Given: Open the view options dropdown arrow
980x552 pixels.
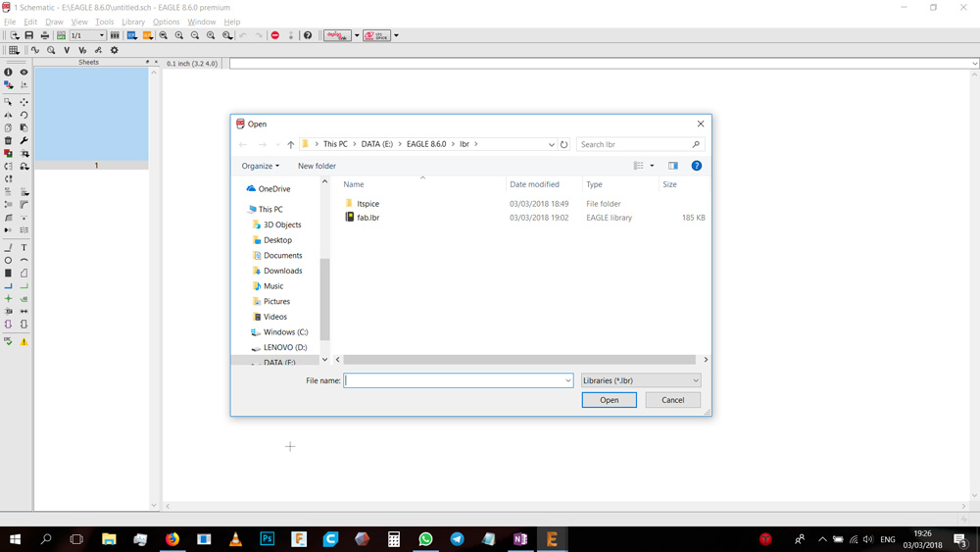Looking at the screenshot, I should [652, 166].
